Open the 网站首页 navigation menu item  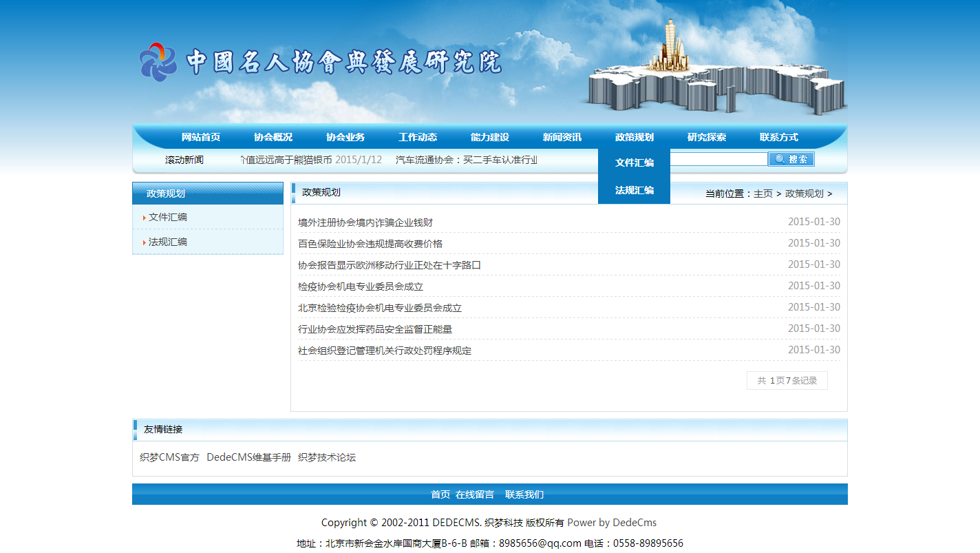(201, 137)
